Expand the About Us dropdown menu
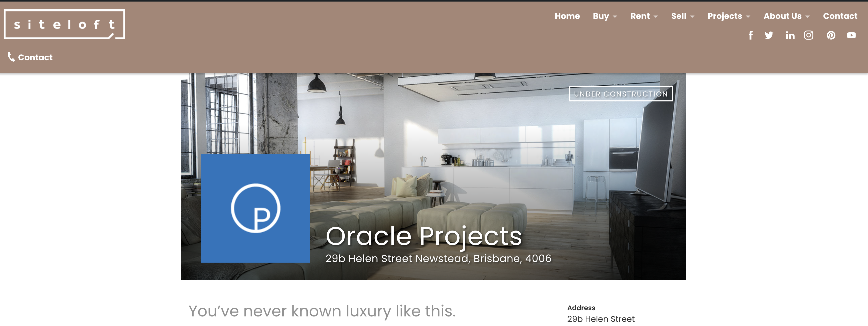868x326 pixels. (786, 16)
